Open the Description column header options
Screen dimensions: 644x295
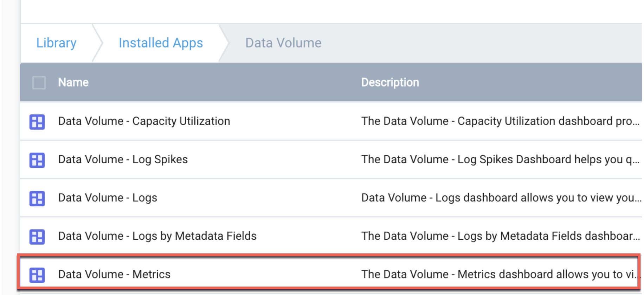point(390,82)
